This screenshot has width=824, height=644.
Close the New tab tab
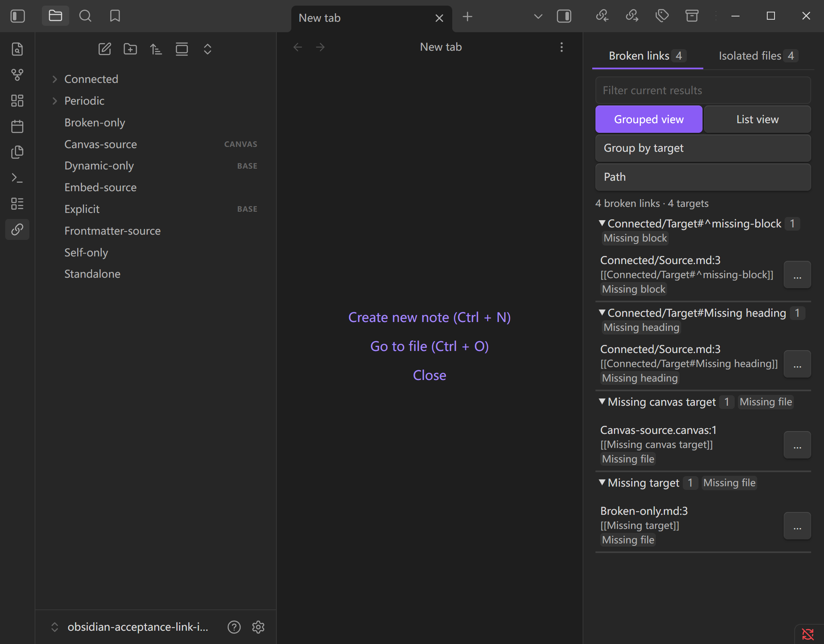[439, 18]
